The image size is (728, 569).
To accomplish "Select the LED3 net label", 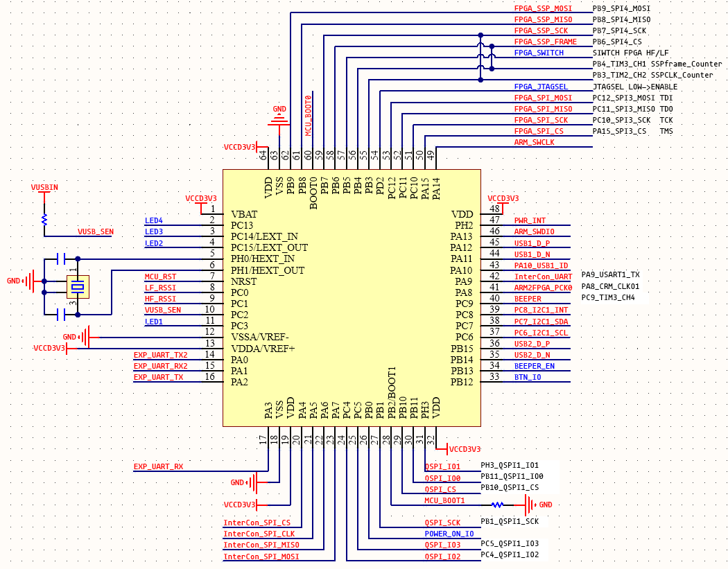I will 154,231.
